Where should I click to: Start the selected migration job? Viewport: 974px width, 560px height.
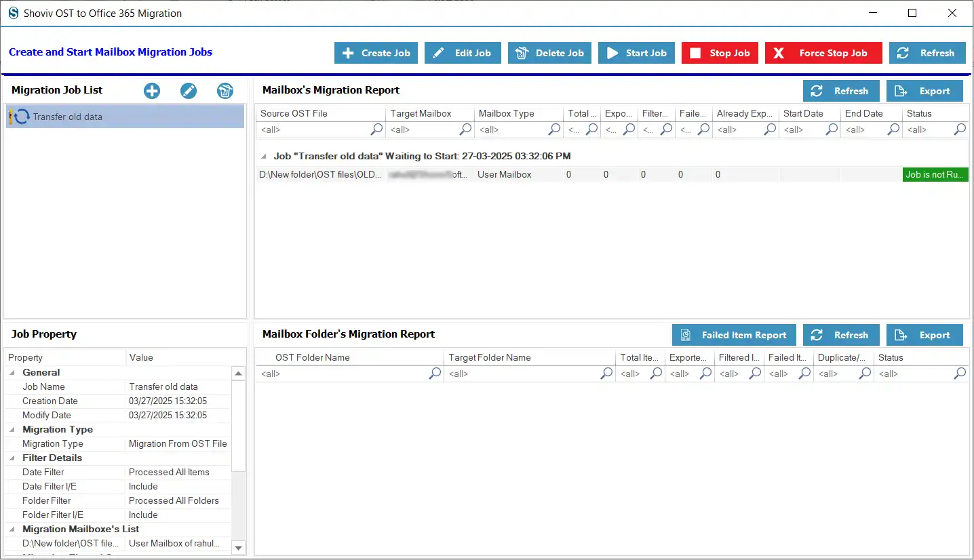[x=636, y=53]
